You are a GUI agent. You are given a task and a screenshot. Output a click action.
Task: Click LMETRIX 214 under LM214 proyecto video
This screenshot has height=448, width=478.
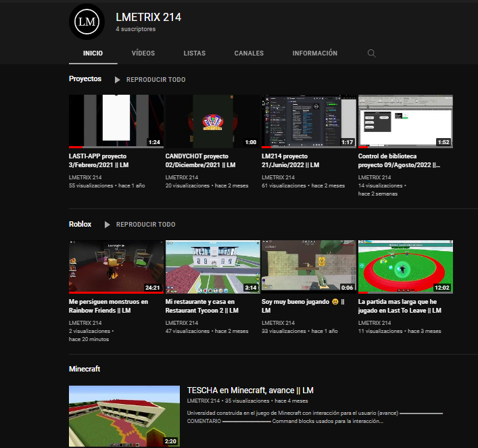279,177
